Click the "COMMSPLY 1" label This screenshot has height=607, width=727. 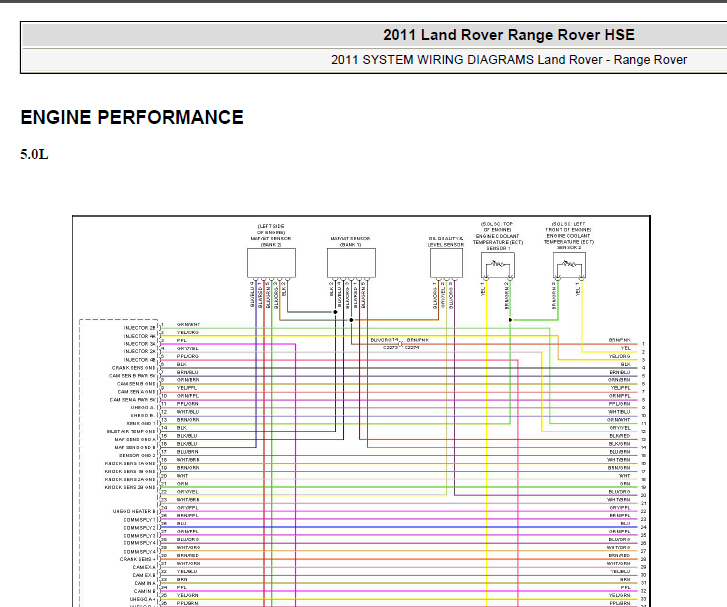click(140, 520)
